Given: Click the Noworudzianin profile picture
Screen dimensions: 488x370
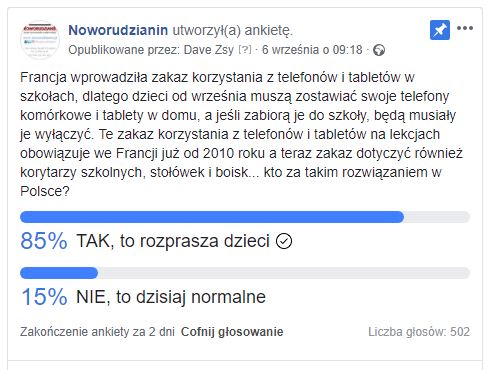Looking at the screenshot, I should point(40,39).
